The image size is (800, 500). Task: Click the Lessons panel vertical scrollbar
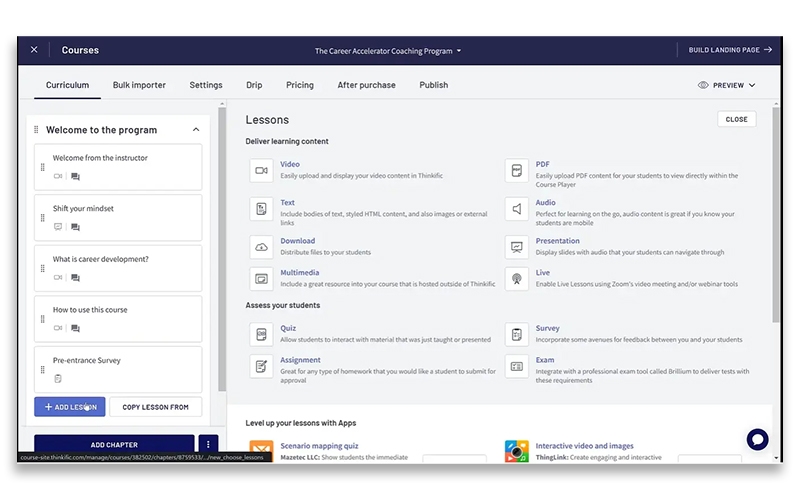[776, 214]
